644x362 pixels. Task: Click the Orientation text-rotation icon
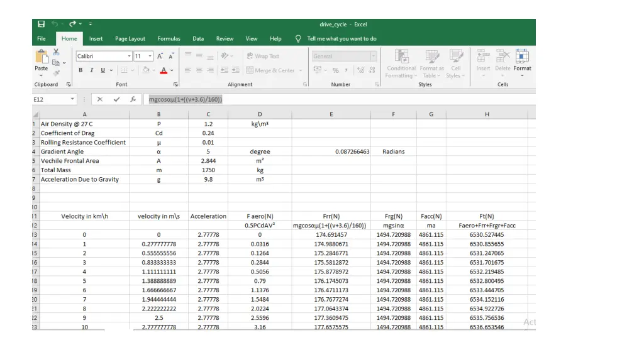point(225,56)
